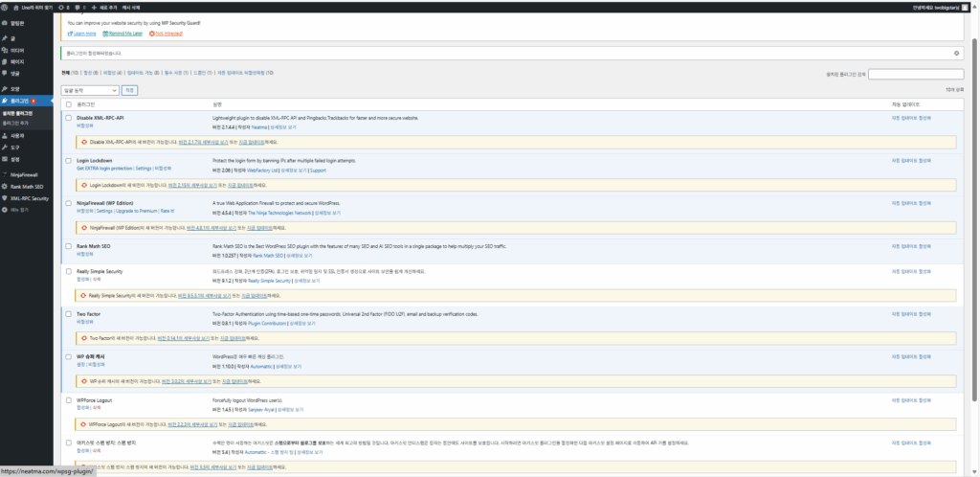
Task: Collapse the sidebar menu
Action: 19,208
